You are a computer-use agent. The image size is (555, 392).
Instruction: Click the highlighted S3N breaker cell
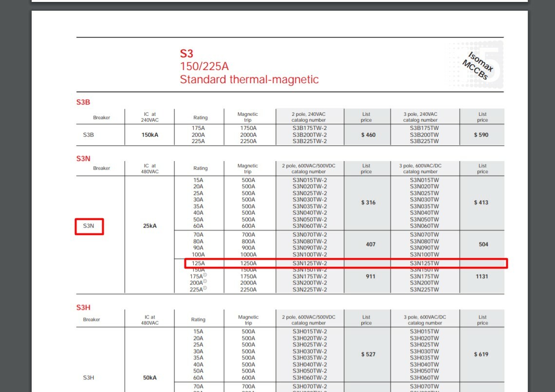pos(89,226)
